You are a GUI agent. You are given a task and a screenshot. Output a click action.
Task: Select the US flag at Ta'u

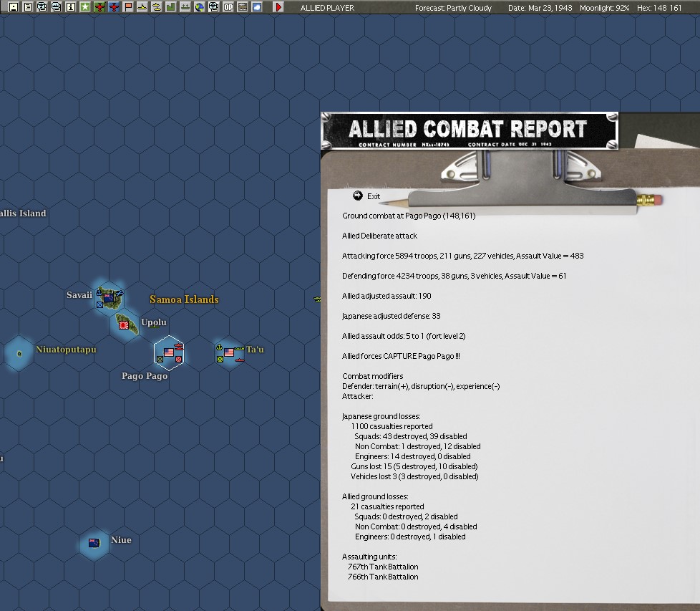point(229,352)
